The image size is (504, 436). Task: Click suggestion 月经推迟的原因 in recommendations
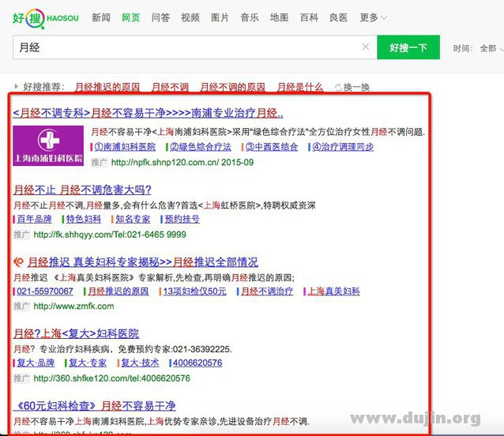107,87
